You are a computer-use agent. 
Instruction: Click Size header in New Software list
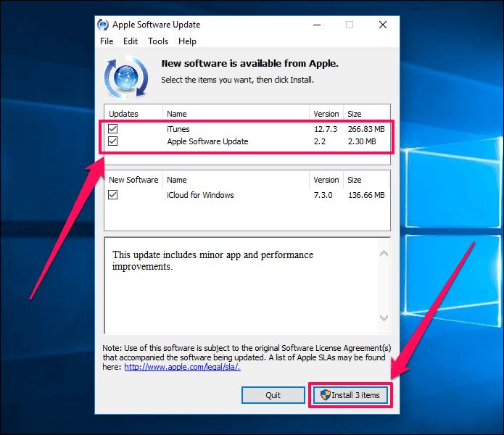click(354, 180)
